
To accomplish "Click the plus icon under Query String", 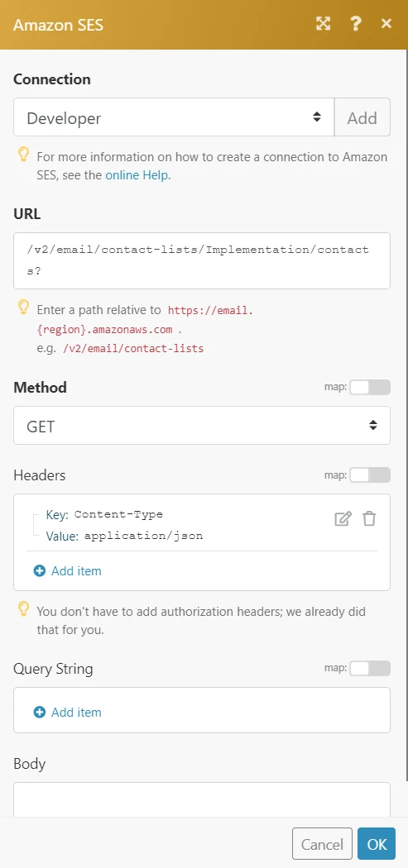I will coord(40,713).
